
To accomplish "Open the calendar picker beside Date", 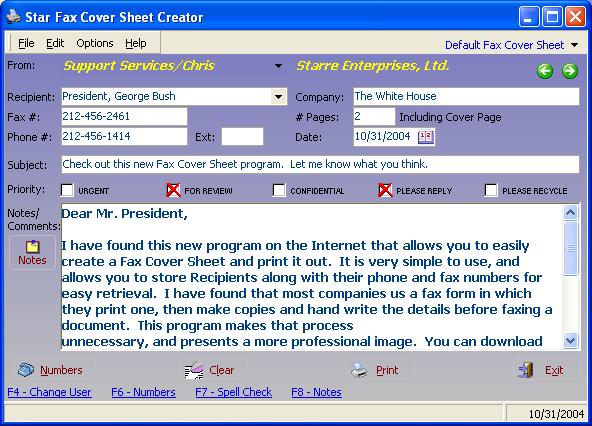I will (x=426, y=137).
